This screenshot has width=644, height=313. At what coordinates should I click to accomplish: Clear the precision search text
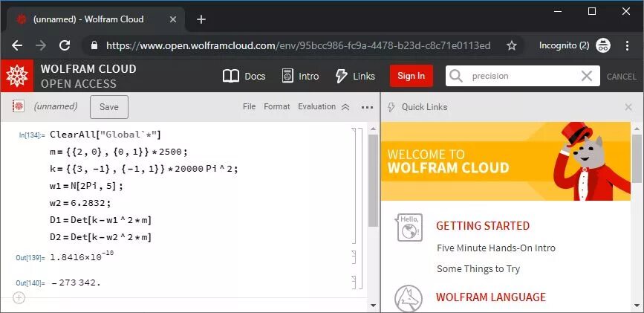point(587,76)
